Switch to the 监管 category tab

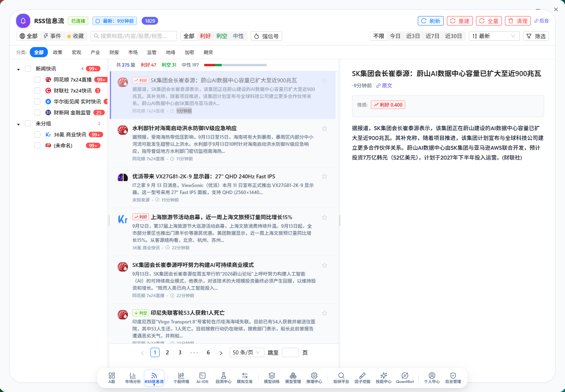tap(152, 52)
